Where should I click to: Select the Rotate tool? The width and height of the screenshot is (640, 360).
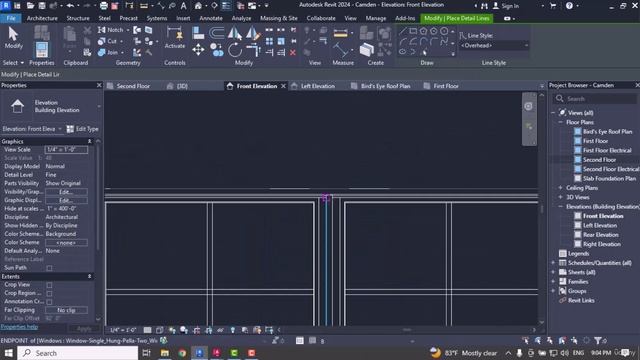tap(235, 50)
